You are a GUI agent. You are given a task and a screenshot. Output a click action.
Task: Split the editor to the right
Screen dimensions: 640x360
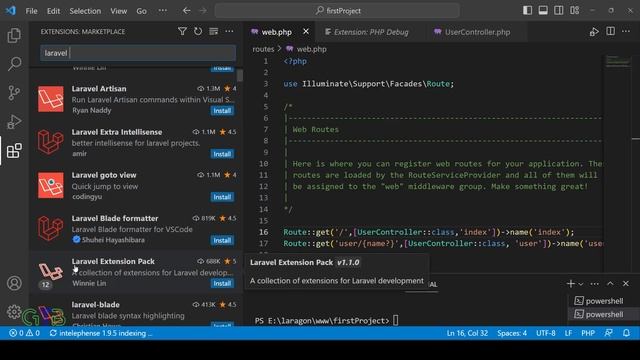click(x=611, y=31)
